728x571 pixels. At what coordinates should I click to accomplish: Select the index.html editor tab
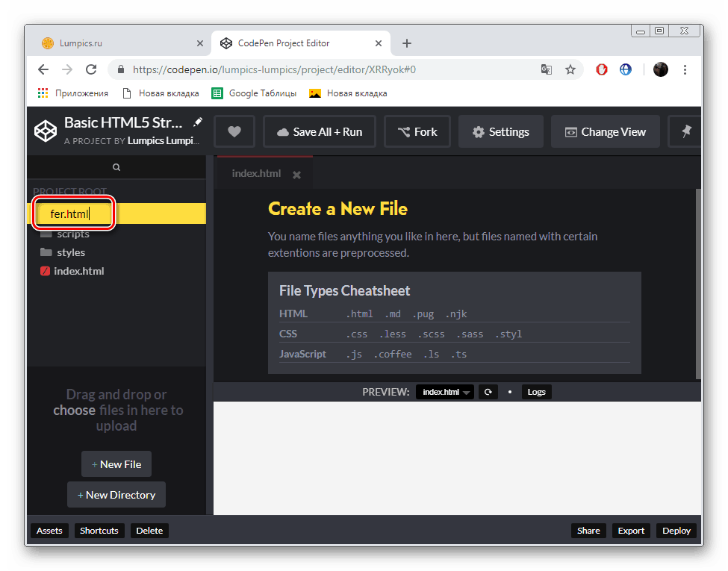click(256, 173)
